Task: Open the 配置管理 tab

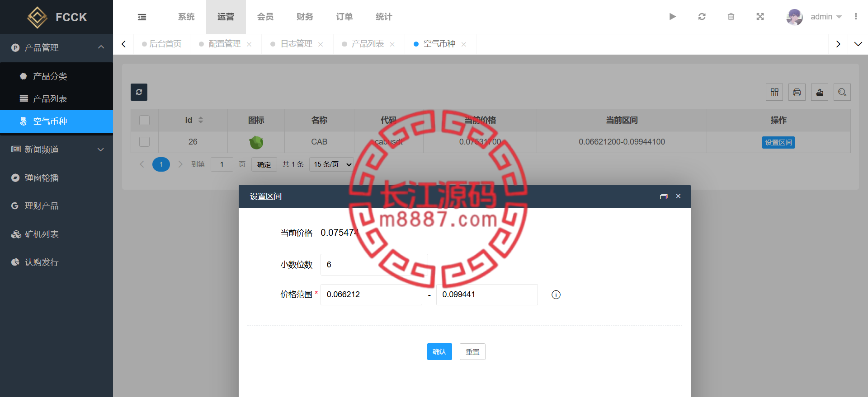Action: point(224,44)
